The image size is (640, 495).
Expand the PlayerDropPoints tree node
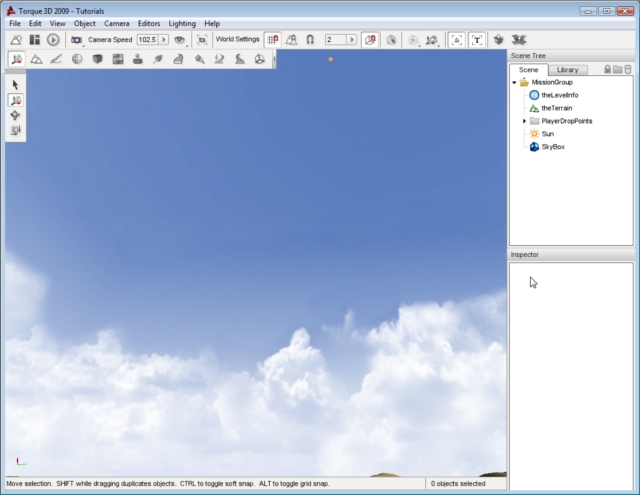point(524,121)
